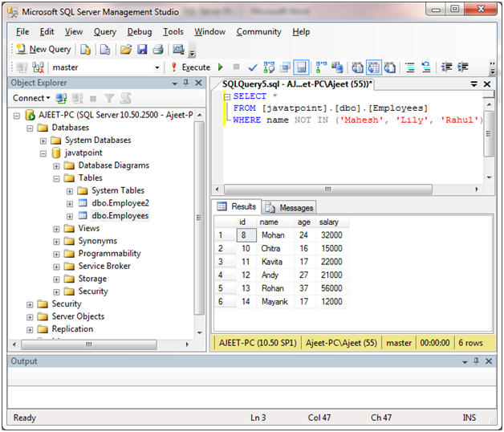
Task: Close the Object Explorer panel
Action: pos(199,83)
